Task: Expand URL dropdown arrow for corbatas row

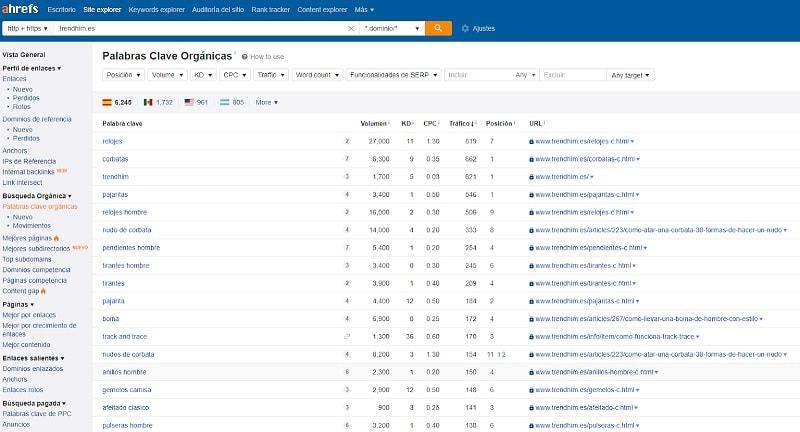Action: pyautogui.click(x=638, y=159)
